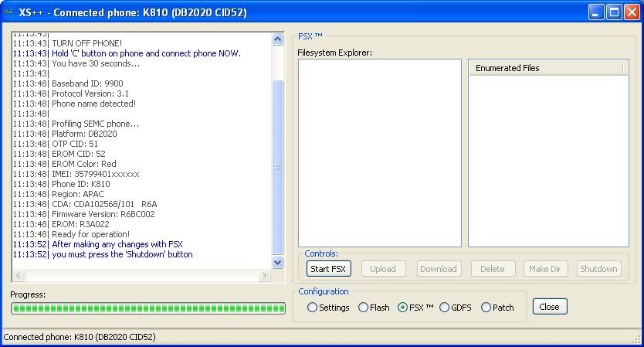
Task: Switch to GDFS configuration mode
Action: [445, 308]
